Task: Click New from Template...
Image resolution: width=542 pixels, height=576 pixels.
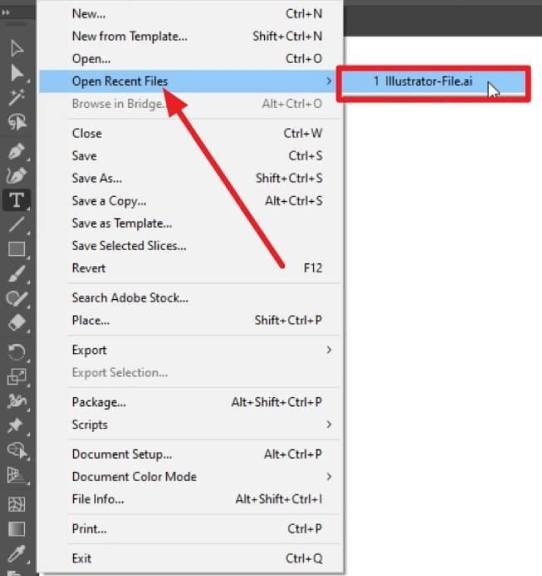Action: [x=191, y=36]
